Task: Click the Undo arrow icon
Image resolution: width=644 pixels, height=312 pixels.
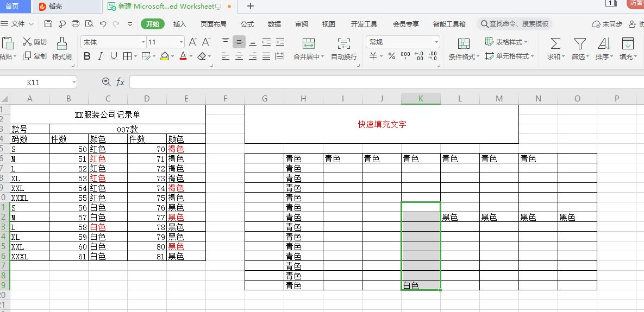Action: point(103,24)
